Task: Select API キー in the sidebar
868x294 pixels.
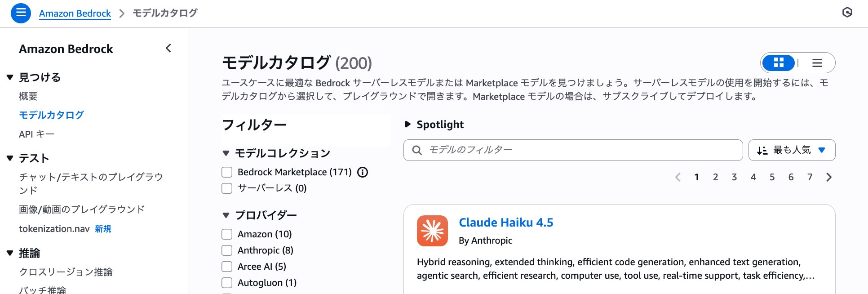Action: (36, 134)
